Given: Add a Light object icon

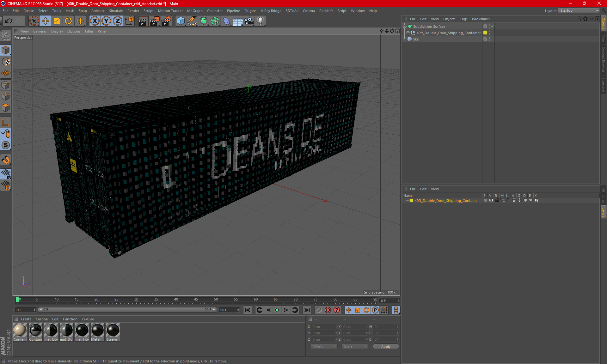Looking at the screenshot, I should click(260, 21).
